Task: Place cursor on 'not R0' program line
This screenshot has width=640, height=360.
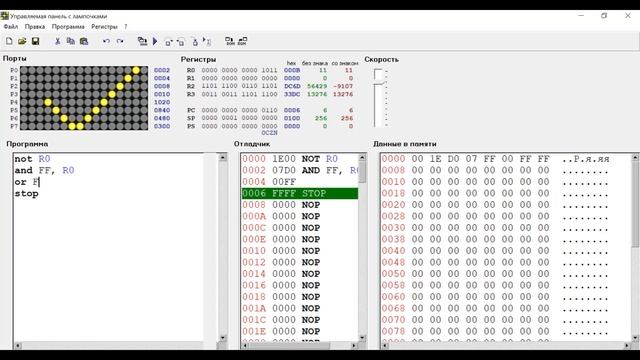Action: coord(33,159)
